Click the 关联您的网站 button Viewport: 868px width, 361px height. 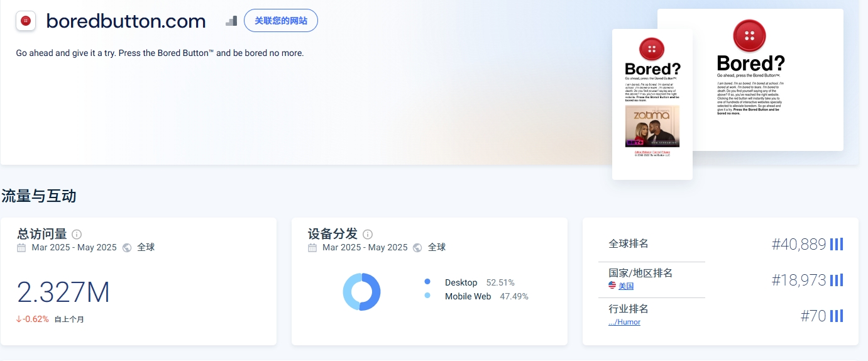[281, 21]
